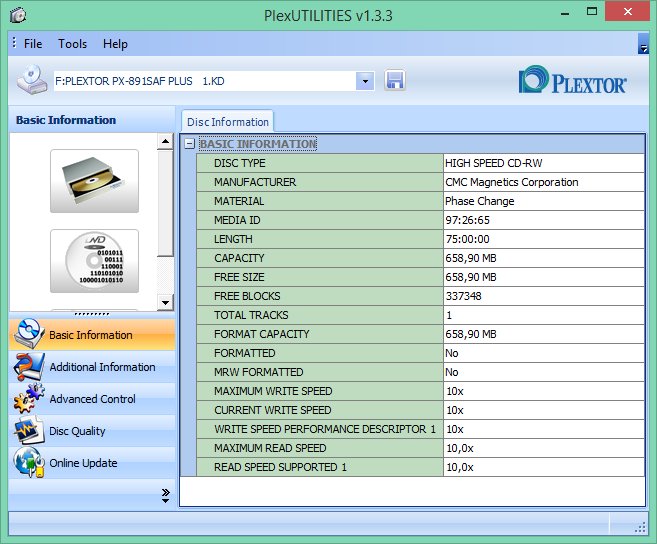Open the drive information thumbnail with disc tray

click(x=94, y=181)
